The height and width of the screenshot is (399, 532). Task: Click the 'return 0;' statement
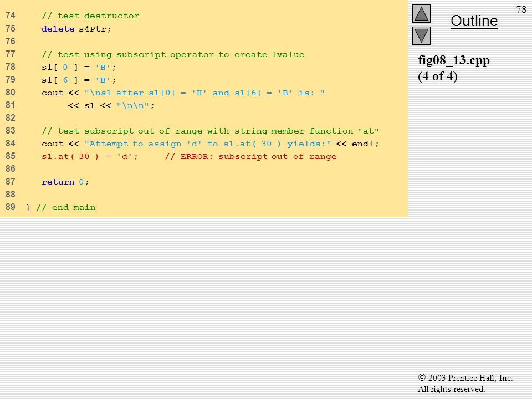click(65, 182)
